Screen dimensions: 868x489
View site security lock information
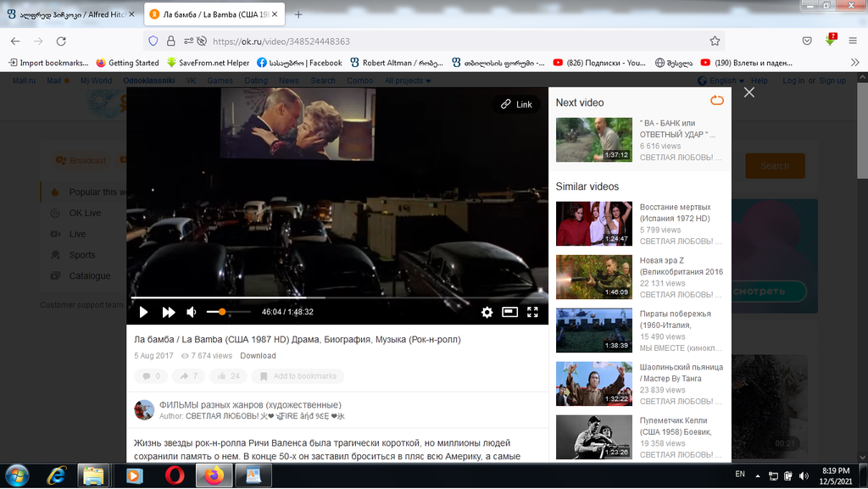pos(171,41)
